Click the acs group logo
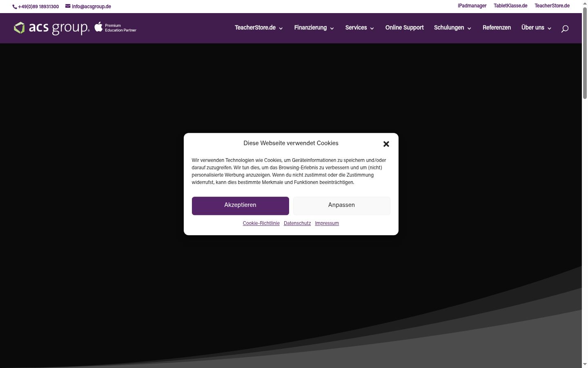Screen dimensions: 588x368 tap(51, 28)
